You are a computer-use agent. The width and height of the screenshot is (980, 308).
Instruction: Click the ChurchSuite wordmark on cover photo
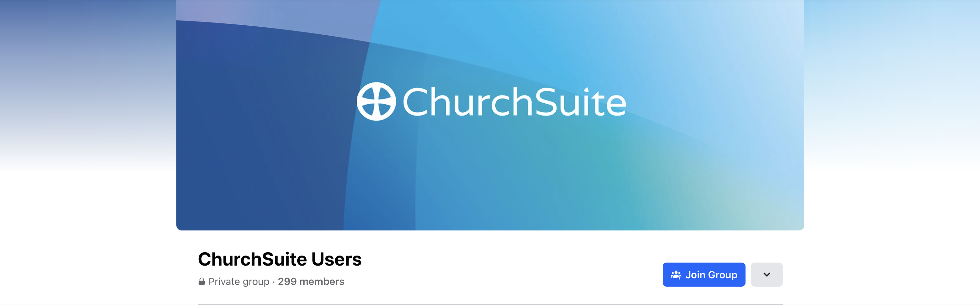click(514, 101)
